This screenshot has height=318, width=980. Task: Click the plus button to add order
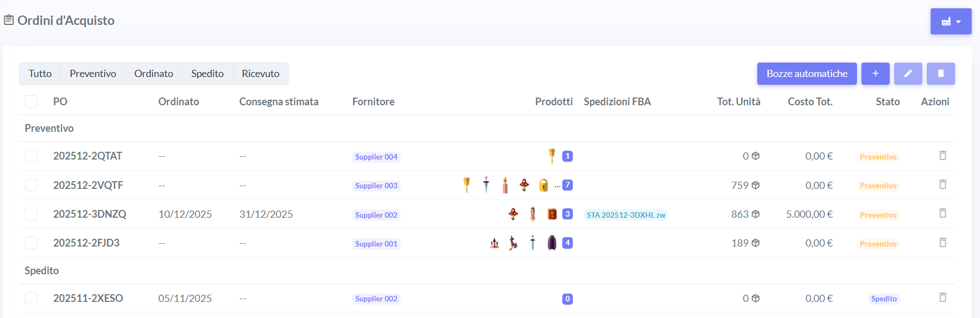click(875, 74)
